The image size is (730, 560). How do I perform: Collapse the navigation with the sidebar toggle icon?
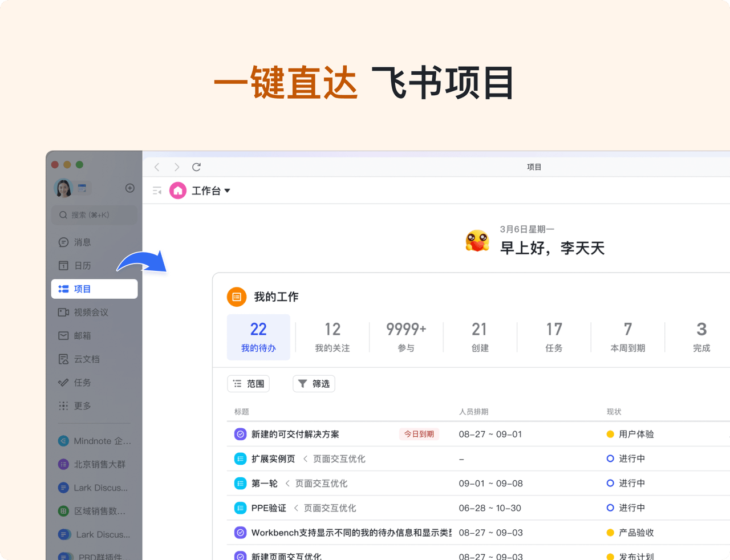pos(157,191)
